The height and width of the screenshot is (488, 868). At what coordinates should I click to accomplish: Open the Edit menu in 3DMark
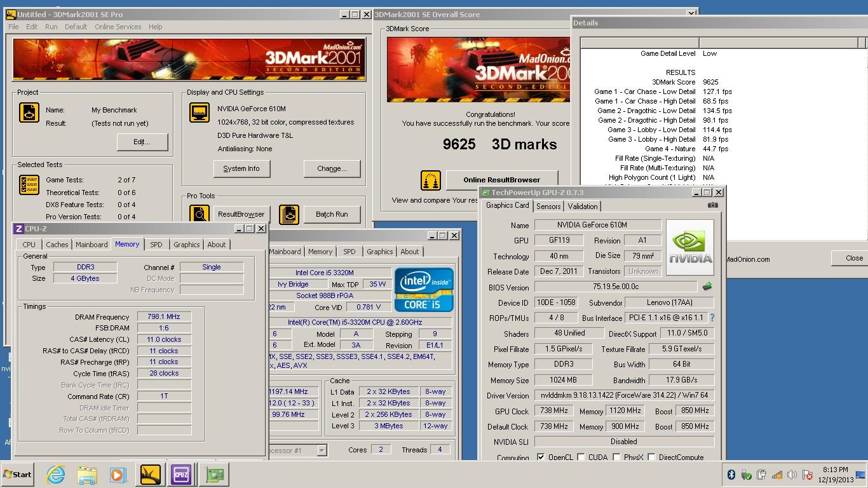32,27
